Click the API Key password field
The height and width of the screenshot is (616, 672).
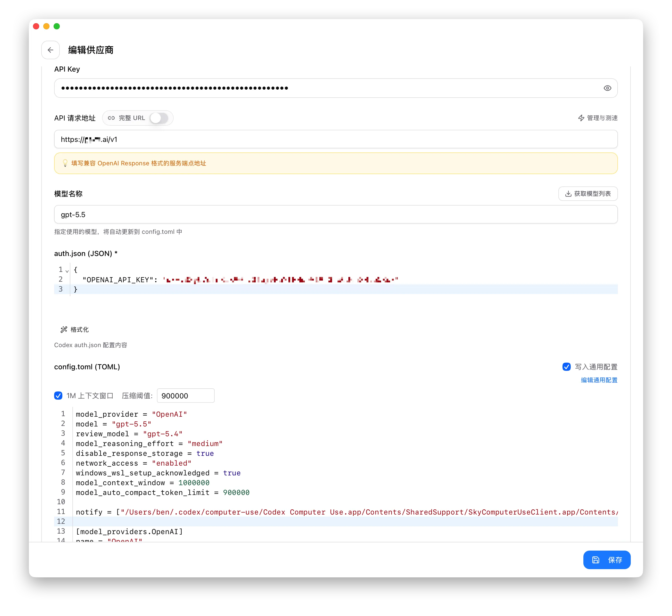[336, 88]
